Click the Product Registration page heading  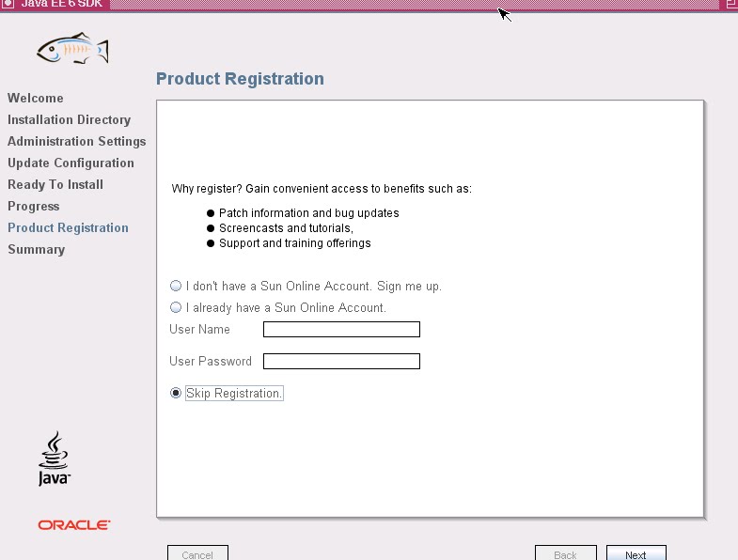tap(240, 79)
